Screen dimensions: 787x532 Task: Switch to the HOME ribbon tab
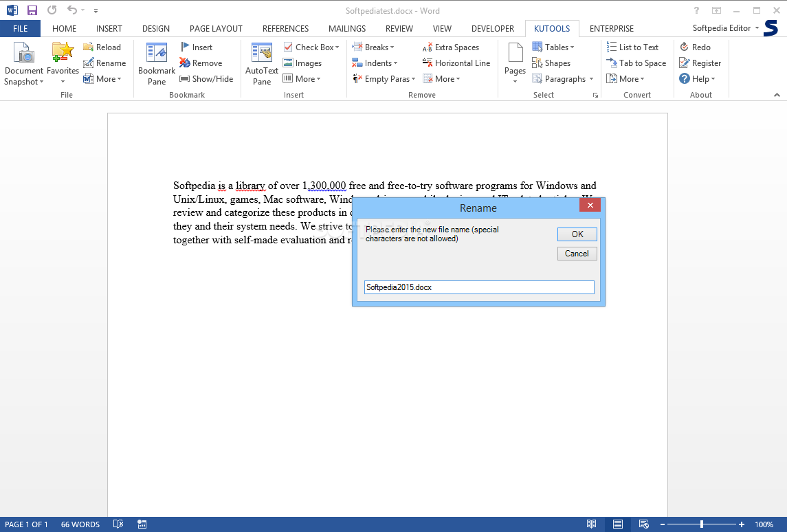pyautogui.click(x=64, y=29)
